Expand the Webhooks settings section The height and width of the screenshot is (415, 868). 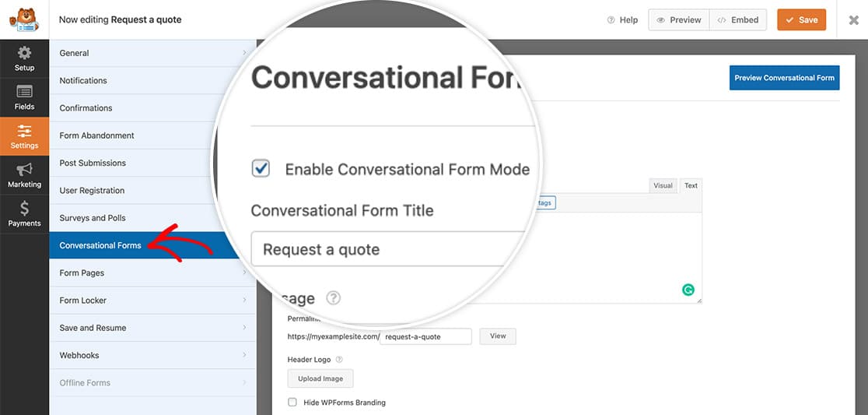[x=152, y=355]
